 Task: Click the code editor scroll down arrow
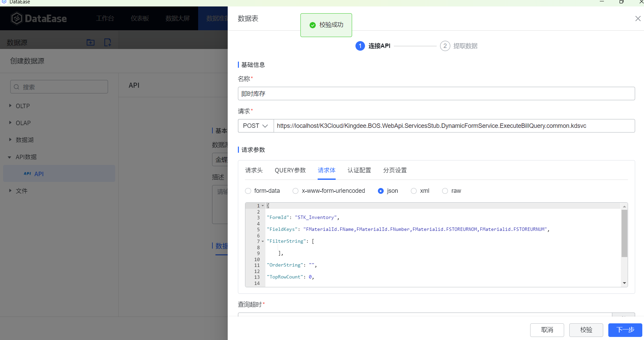(624, 283)
